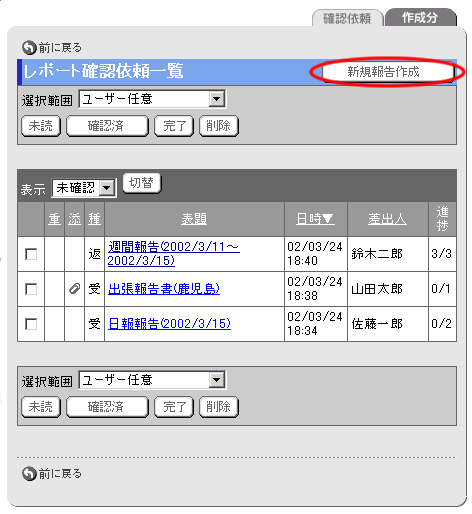Open the bottom 選択範囲 ユーザー任意 dropdown
Image resolution: width=472 pixels, height=514 pixels.
click(x=152, y=380)
